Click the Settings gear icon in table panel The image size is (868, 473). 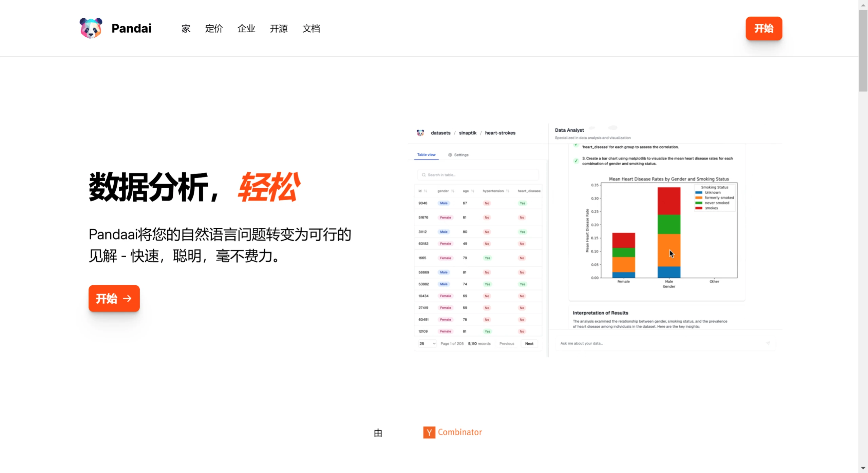click(x=450, y=155)
